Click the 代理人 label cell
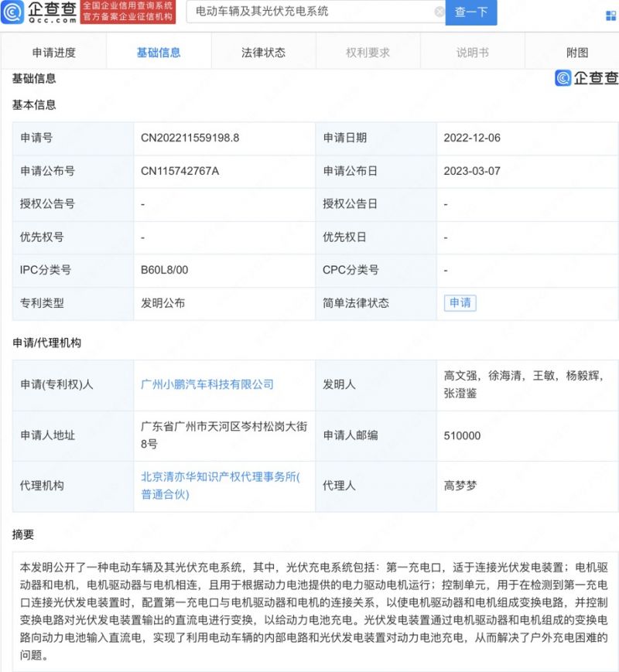This screenshot has width=619, height=672. pyautogui.click(x=376, y=486)
